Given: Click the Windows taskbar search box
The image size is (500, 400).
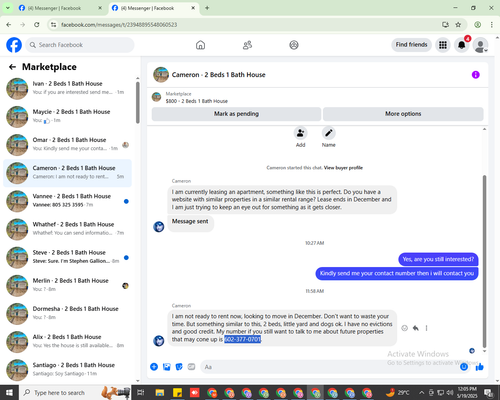Looking at the screenshot, I should (75, 392).
